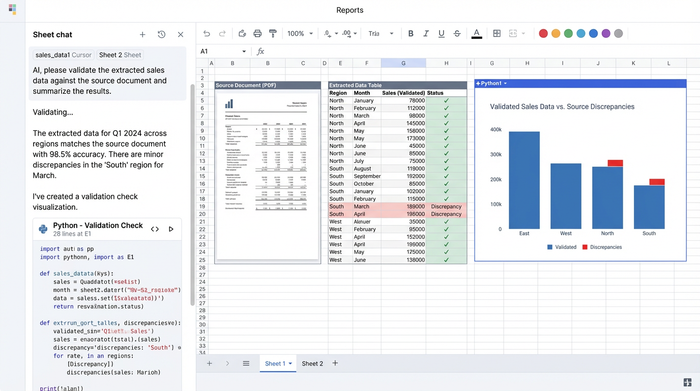Click the merge cells icon
The width and height of the screenshot is (700, 391).
513,33
